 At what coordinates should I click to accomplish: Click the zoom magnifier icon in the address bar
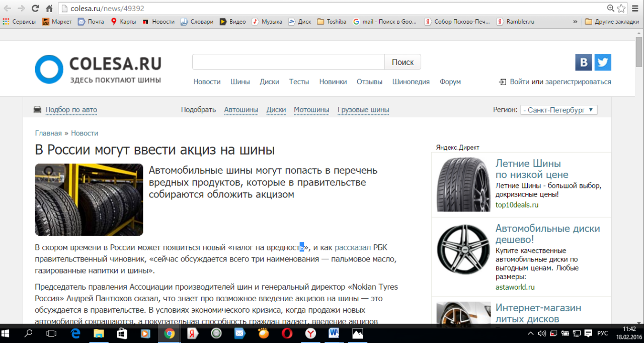[x=611, y=8]
